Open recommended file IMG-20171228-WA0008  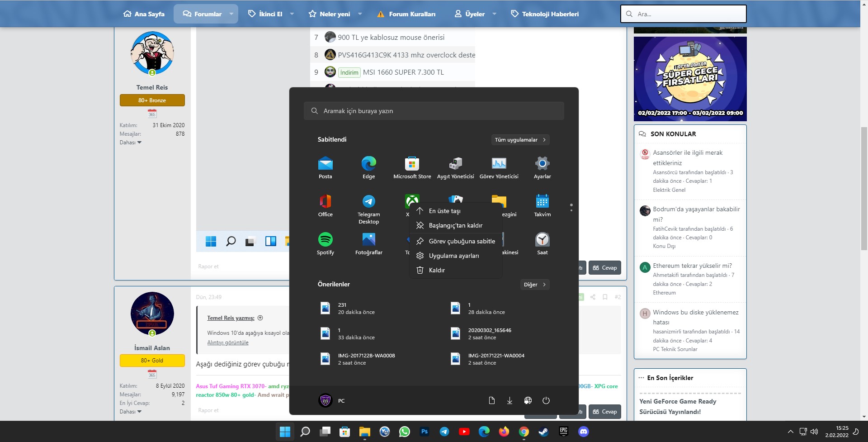357,359
